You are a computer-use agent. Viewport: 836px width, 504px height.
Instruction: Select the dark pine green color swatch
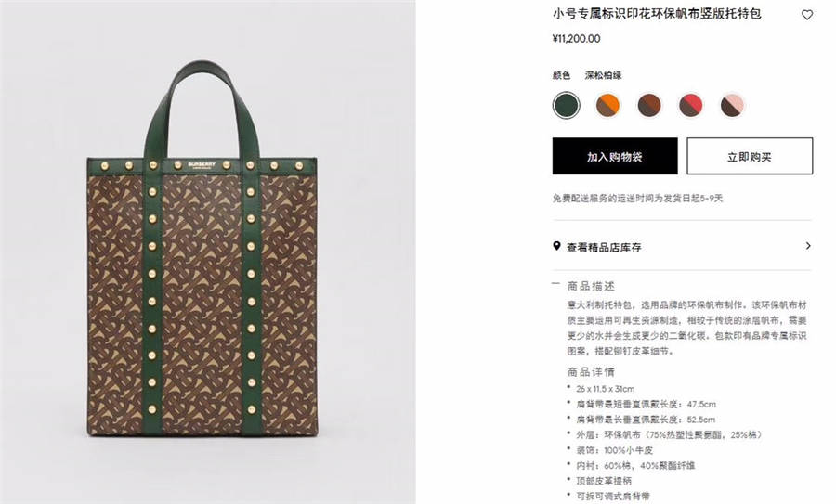pos(566,105)
